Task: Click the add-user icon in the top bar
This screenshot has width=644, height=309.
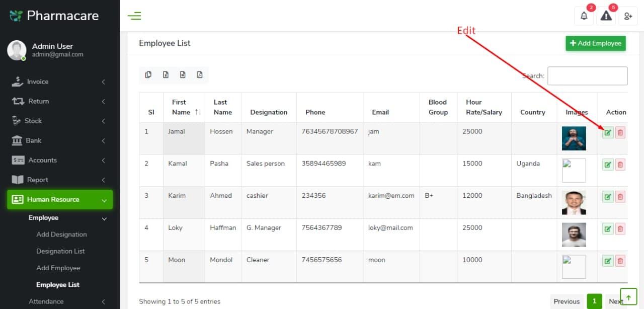Action: (628, 16)
